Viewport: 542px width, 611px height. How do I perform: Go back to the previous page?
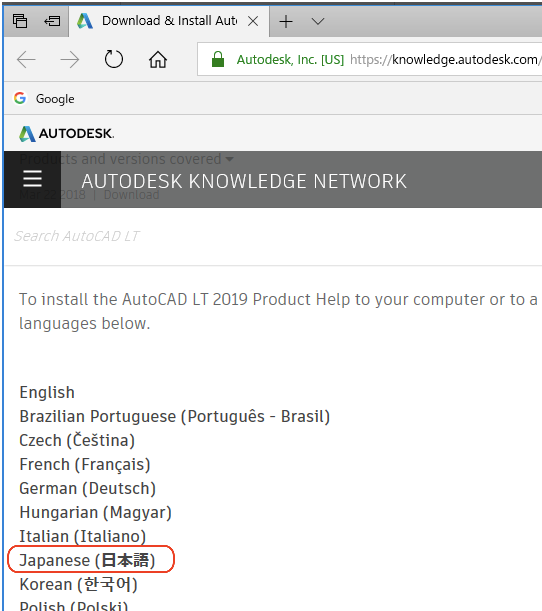[26, 60]
